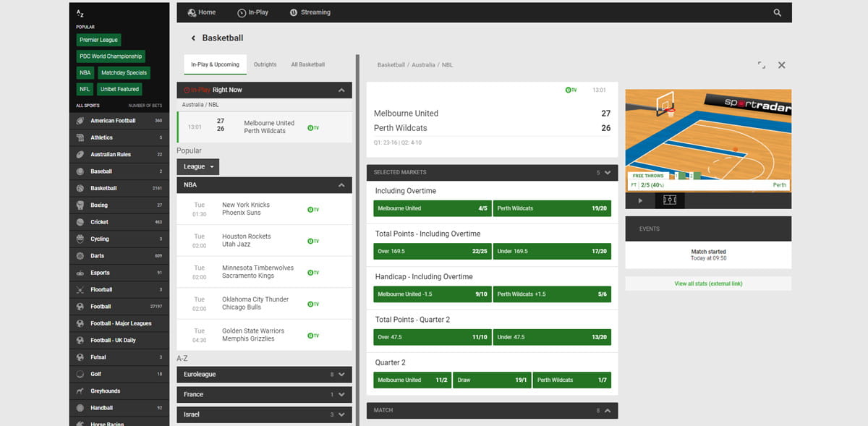Click the Boxing glove icon
Viewport: 868px width, 426px height.
tap(81, 205)
